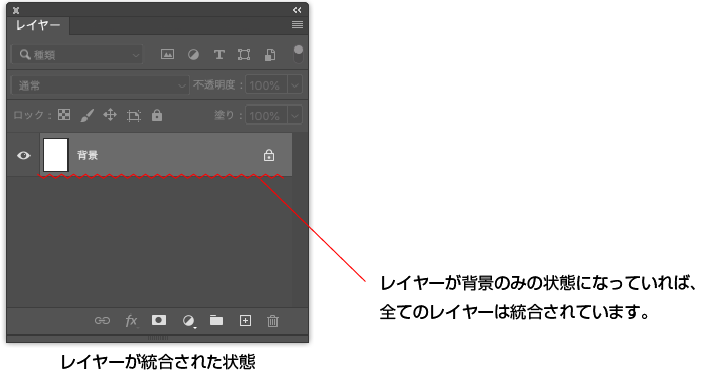
Task: Open the 通常 blend mode dropdown
Action: tap(100, 85)
